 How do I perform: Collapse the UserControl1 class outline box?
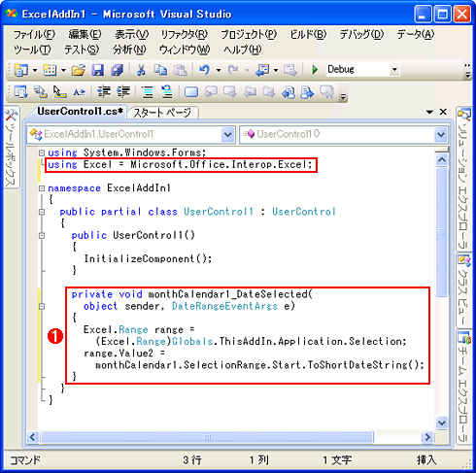tap(42, 212)
